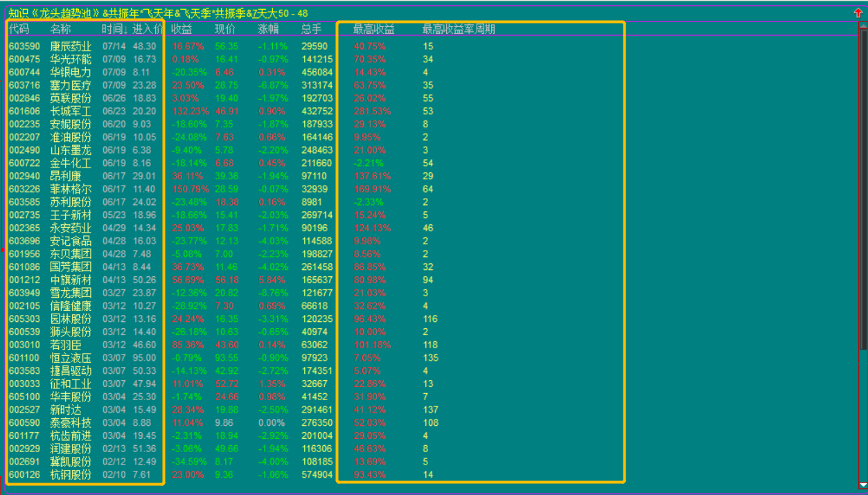This screenshot has height=495, width=868.
Task: Select the 永安药业 stock name
Action: [x=71, y=228]
